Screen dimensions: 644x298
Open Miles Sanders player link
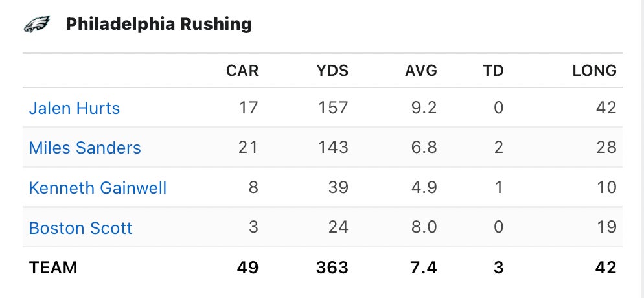pos(85,148)
